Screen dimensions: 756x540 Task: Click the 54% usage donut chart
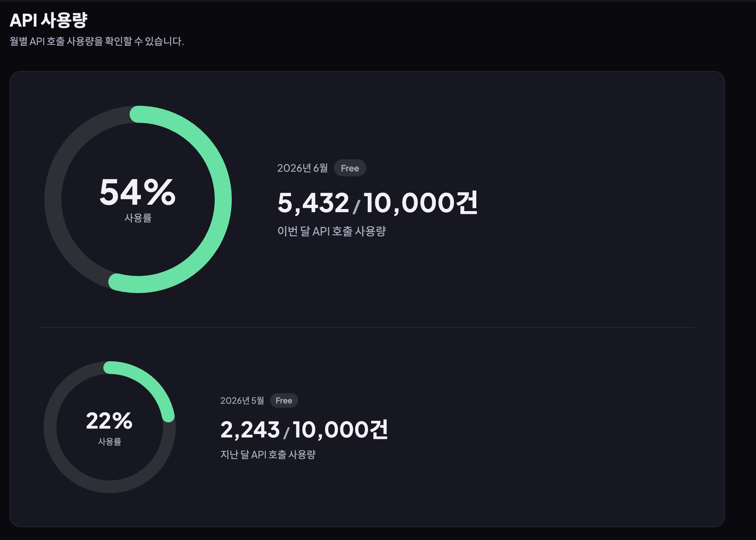pos(138,199)
